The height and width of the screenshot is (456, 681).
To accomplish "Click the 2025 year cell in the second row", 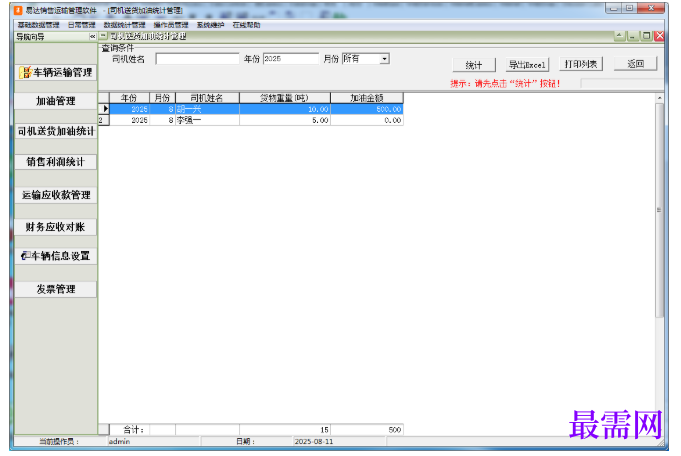I will (x=129, y=120).
